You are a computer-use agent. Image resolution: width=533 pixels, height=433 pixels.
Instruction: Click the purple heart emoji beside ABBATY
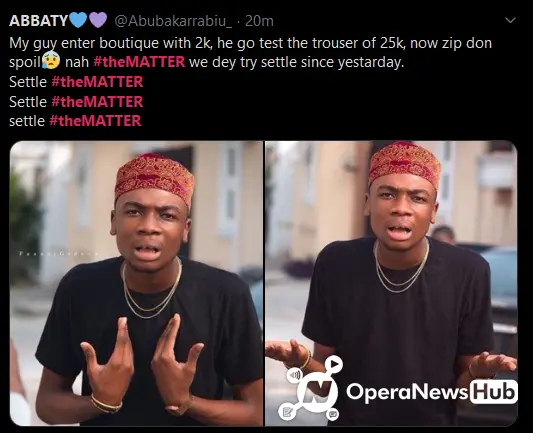[x=98, y=20]
